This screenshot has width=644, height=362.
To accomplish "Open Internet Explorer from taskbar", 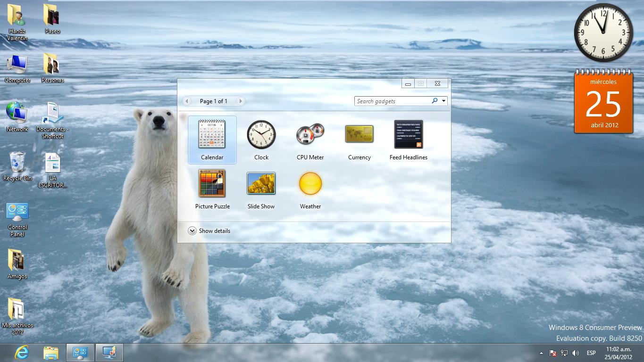I will pyautogui.click(x=21, y=353).
